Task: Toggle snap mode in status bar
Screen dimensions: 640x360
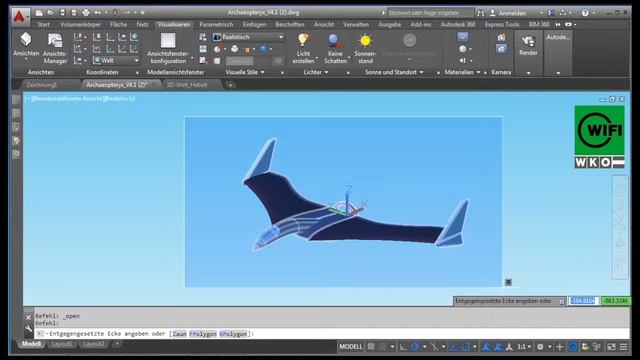Action: tap(382, 347)
